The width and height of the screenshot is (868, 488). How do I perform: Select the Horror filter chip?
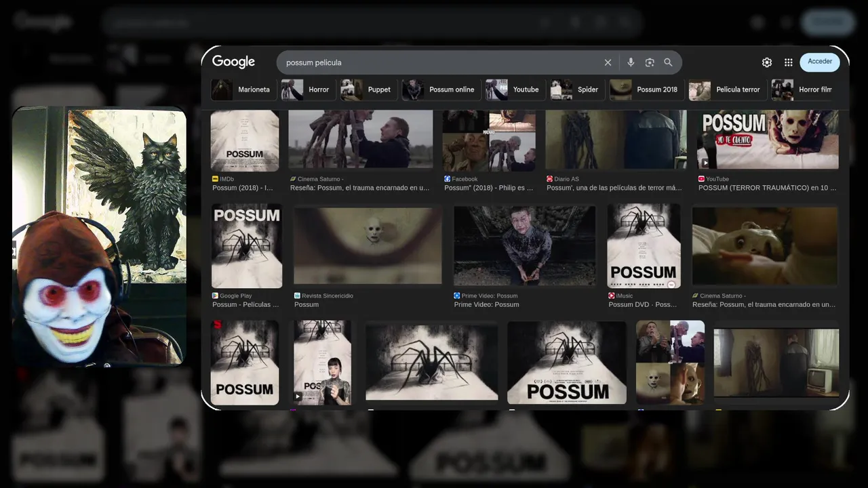click(309, 89)
